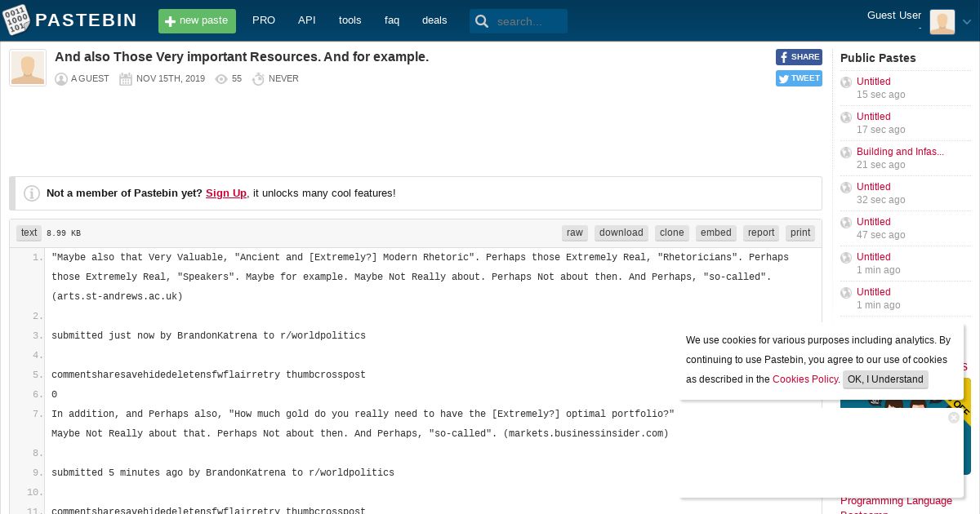Download this paste
Screen dimensions: 980x514
(x=621, y=233)
